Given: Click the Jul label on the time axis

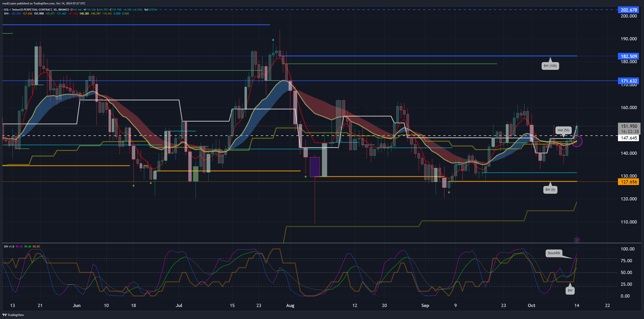Looking at the screenshot, I should pyautogui.click(x=179, y=305).
